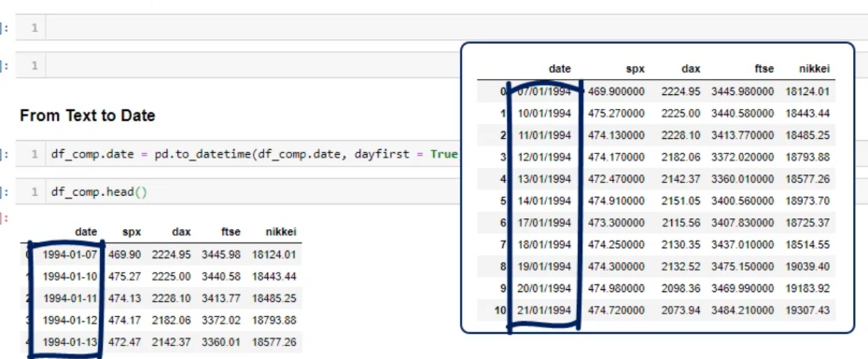Image resolution: width=868 pixels, height=359 pixels.
Task: Click the spx value 475.27
Action: (124, 276)
